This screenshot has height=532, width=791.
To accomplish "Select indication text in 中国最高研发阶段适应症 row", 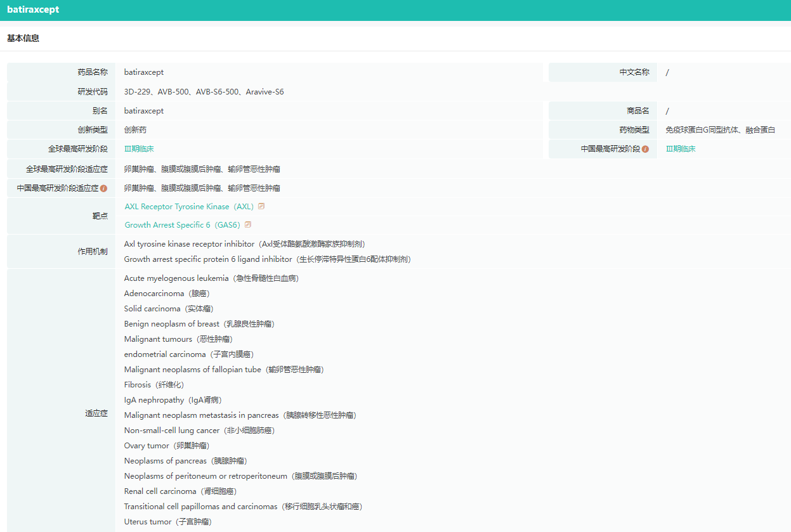I will 202,188.
